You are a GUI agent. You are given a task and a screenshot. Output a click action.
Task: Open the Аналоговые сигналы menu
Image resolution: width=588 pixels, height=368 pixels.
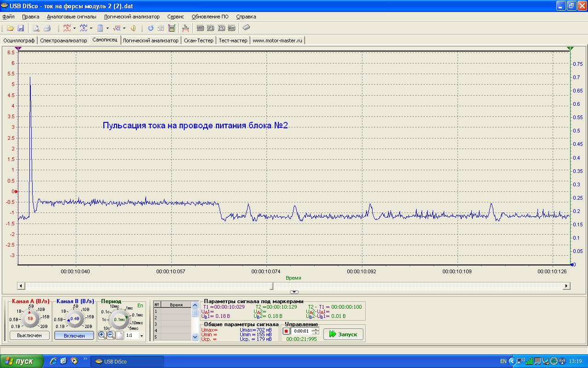click(72, 17)
